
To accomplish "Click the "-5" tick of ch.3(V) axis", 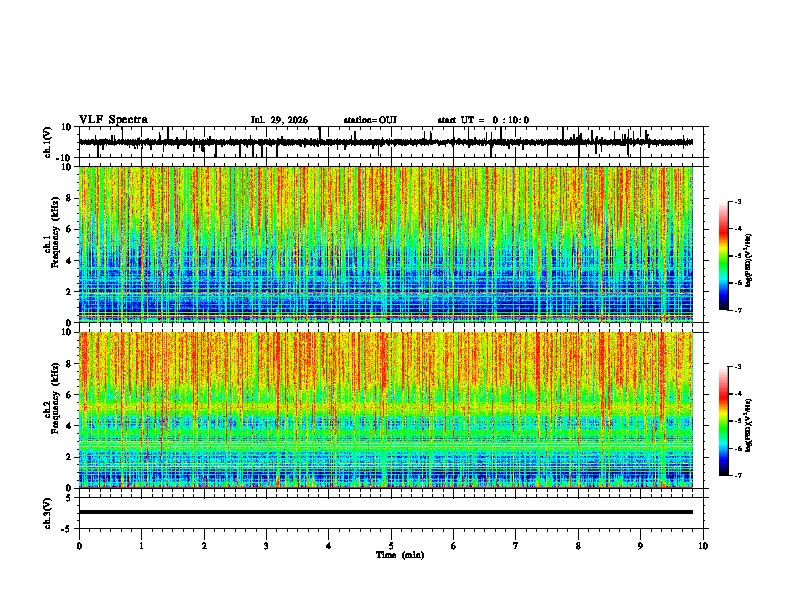I will click(67, 529).
